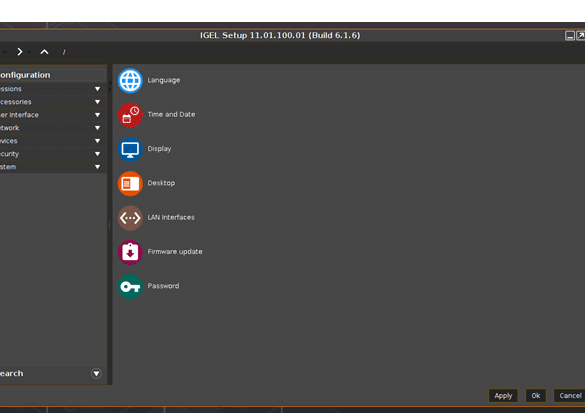This screenshot has height=419, width=585.
Task: Expand the System section arrow
Action: pyautogui.click(x=97, y=167)
